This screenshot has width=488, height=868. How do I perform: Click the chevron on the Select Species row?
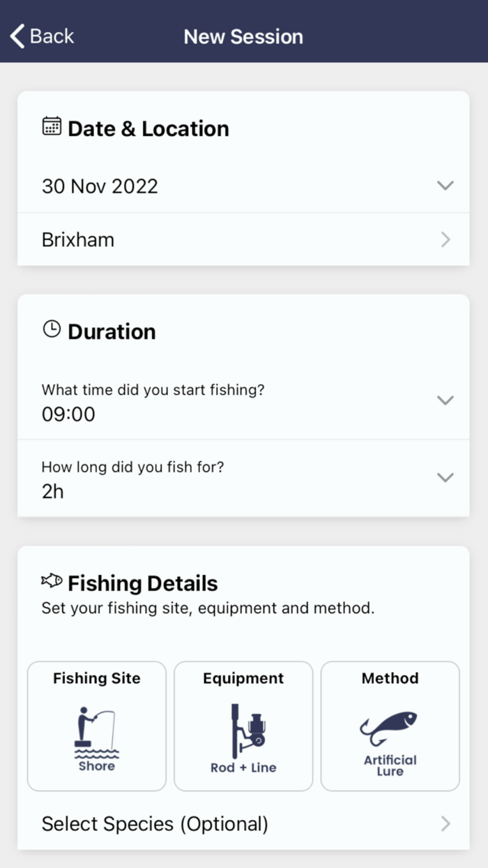pos(445,824)
